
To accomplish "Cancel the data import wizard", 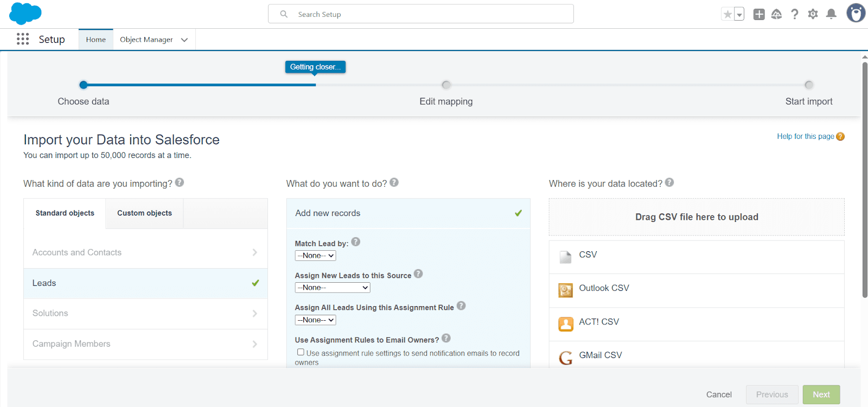I will click(x=719, y=395).
